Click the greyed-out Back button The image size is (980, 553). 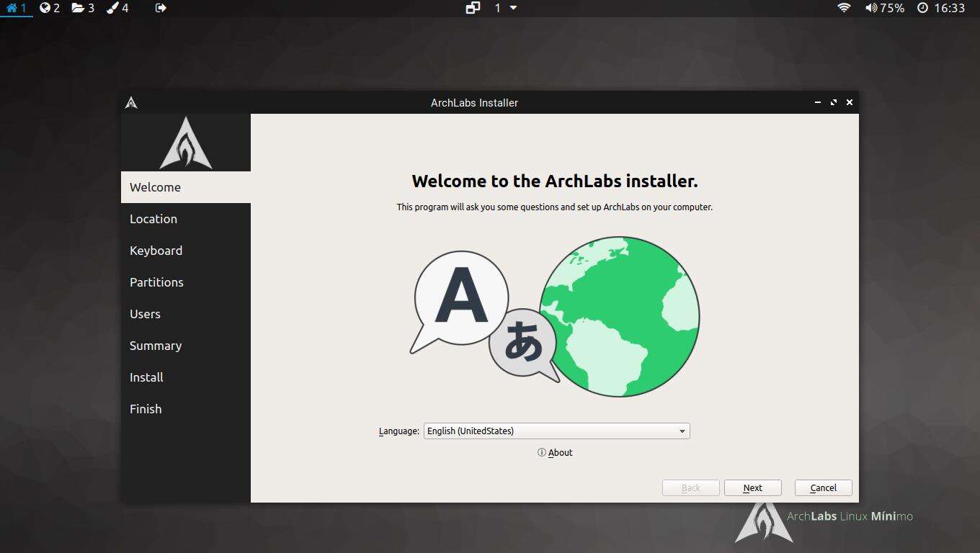point(690,487)
